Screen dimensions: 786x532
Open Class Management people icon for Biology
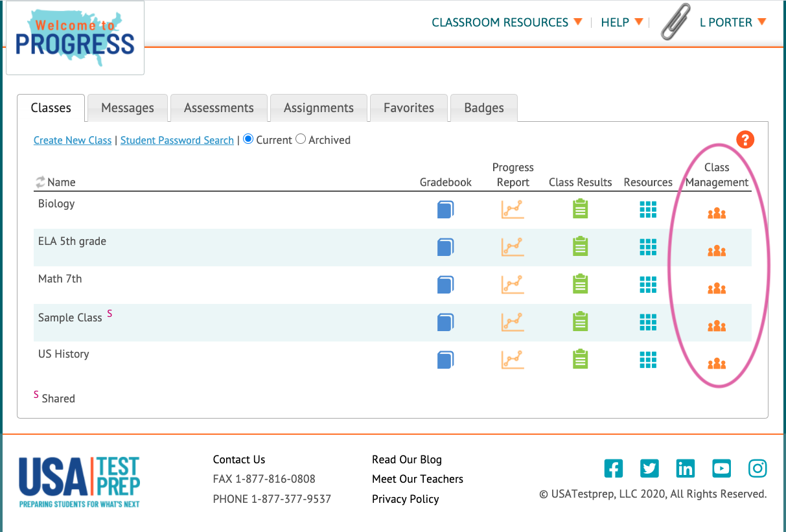point(717,213)
